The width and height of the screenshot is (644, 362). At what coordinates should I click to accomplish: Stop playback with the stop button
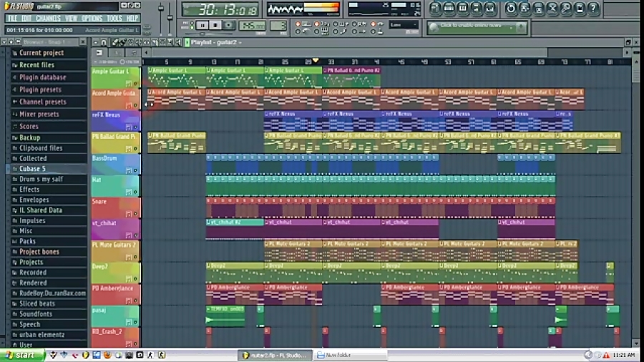215,26
